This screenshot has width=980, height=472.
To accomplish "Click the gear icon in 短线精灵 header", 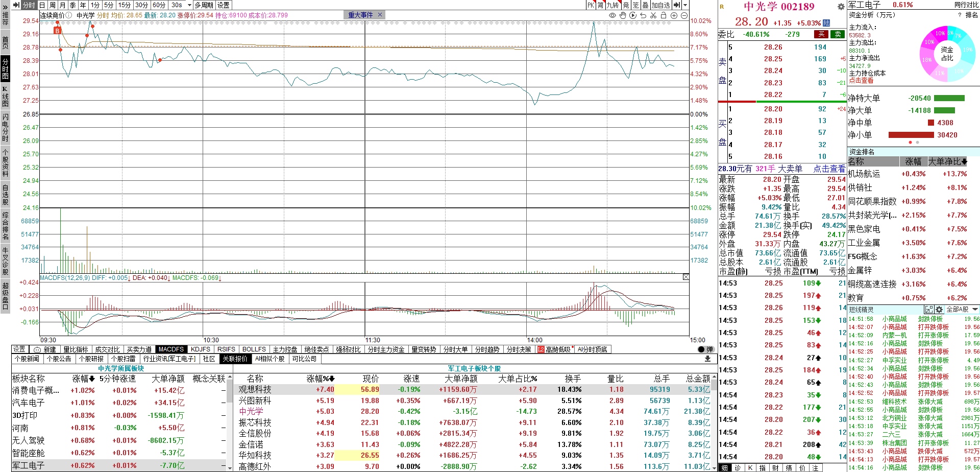I will [x=939, y=310].
